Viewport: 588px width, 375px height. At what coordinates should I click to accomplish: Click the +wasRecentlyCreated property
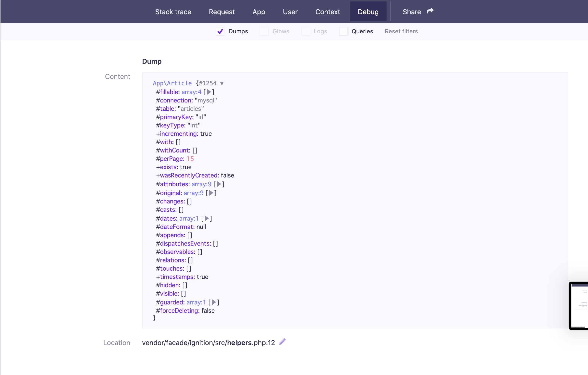[x=195, y=175]
